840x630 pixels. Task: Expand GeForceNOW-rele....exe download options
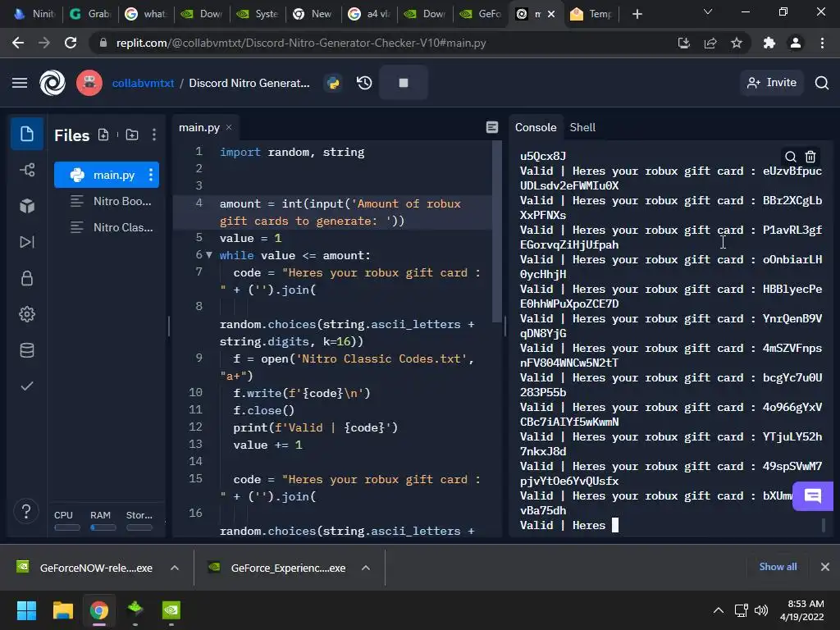tap(175, 568)
